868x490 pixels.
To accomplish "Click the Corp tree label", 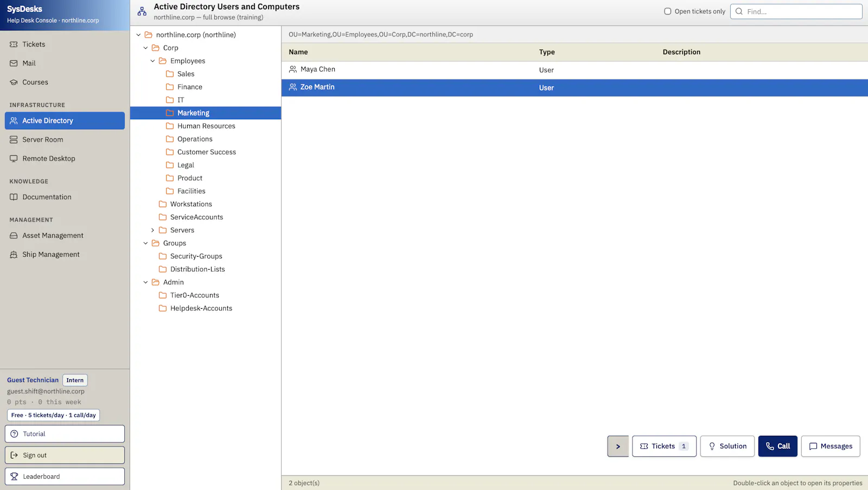I will [x=171, y=48].
